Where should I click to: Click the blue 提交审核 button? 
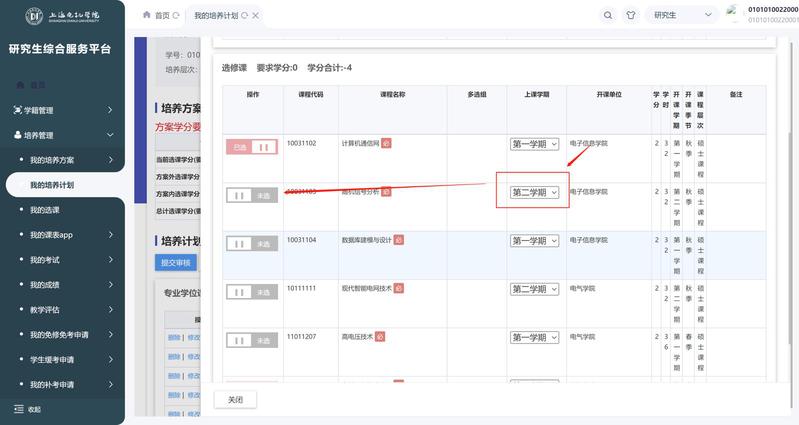(x=176, y=263)
